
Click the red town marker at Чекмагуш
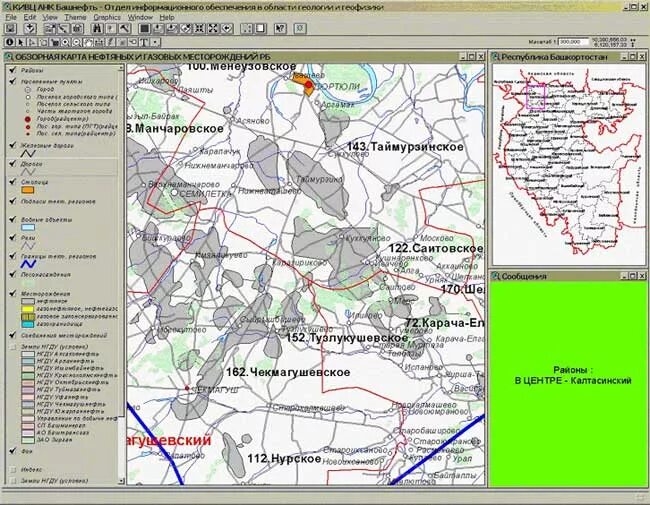tap(187, 388)
